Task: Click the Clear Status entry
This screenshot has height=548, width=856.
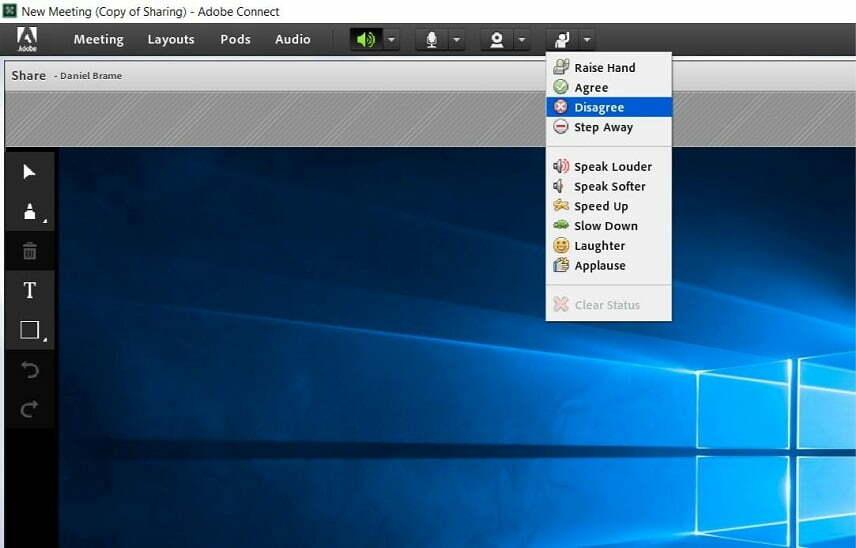Action: (609, 305)
